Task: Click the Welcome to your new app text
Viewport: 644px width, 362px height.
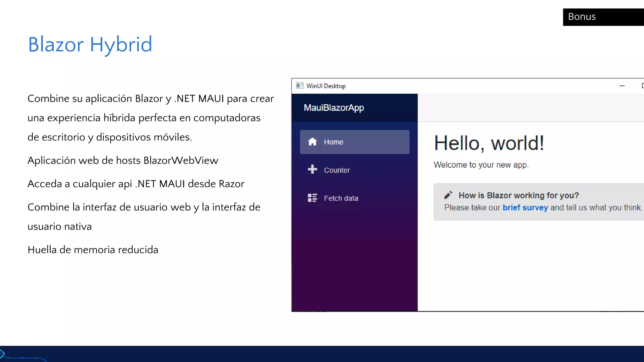Action: [481, 165]
